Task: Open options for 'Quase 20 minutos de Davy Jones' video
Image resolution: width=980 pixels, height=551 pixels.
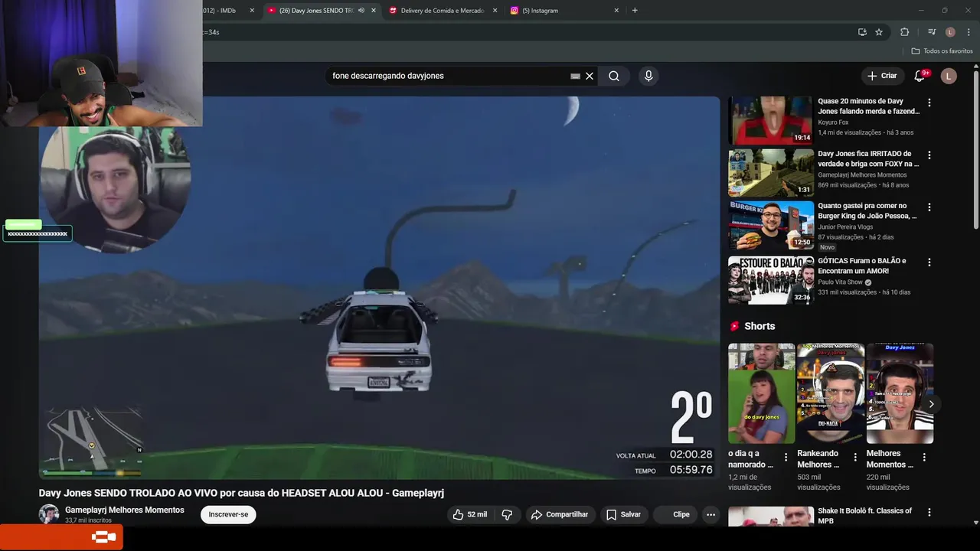Action: [929, 103]
